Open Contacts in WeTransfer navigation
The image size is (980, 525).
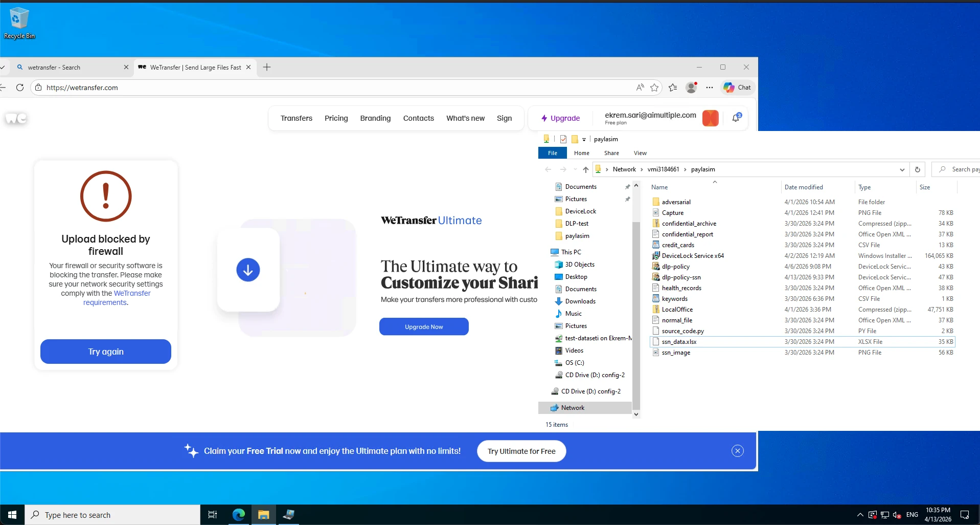418,118
